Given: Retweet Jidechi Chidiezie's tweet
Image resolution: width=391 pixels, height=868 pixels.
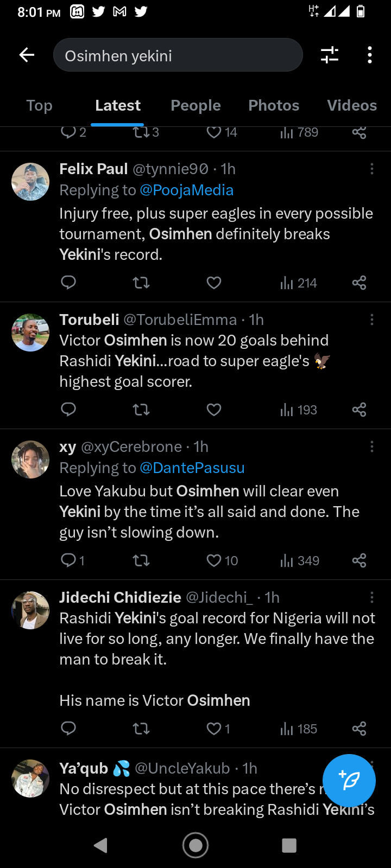Looking at the screenshot, I should click(141, 729).
